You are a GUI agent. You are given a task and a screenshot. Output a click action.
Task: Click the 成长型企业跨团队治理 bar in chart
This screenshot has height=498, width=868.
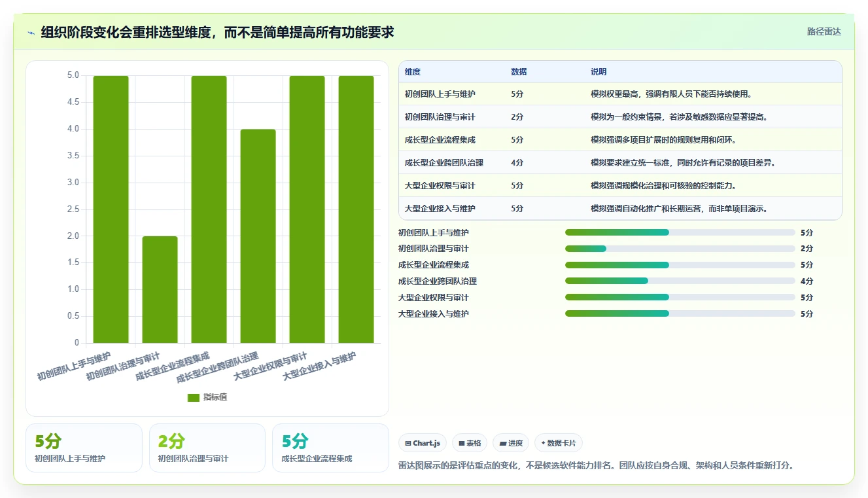[x=258, y=236]
